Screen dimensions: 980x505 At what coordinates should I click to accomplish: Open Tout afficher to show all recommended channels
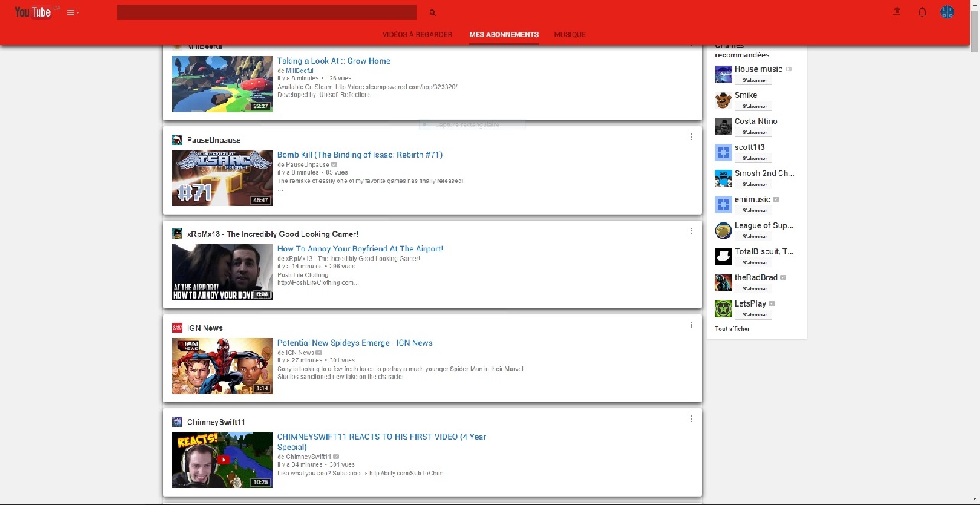732,329
